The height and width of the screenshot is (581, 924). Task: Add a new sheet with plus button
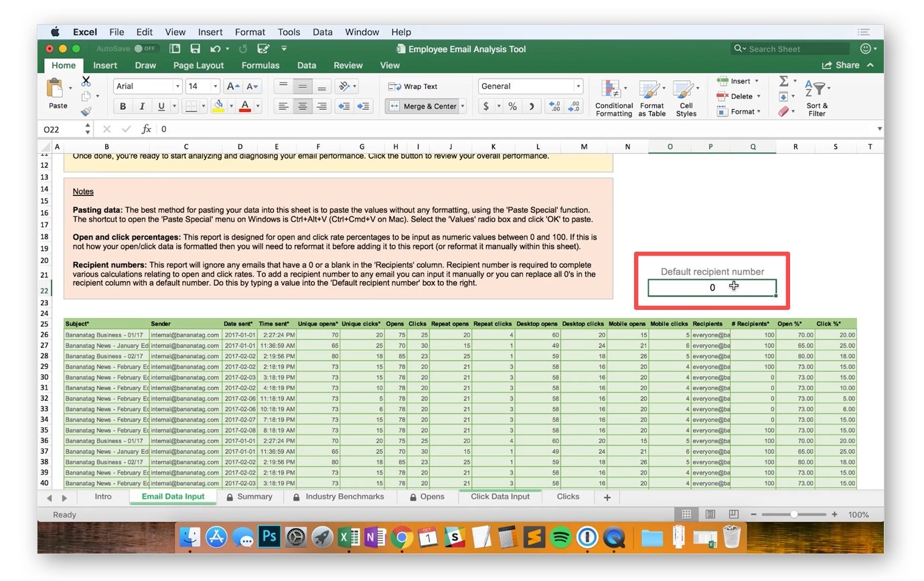[607, 497]
